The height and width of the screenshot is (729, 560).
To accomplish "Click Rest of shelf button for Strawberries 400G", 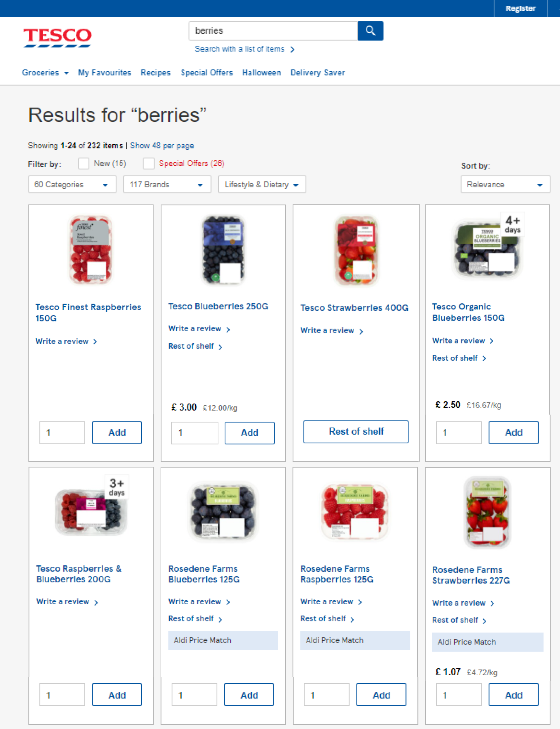I will 356,432.
